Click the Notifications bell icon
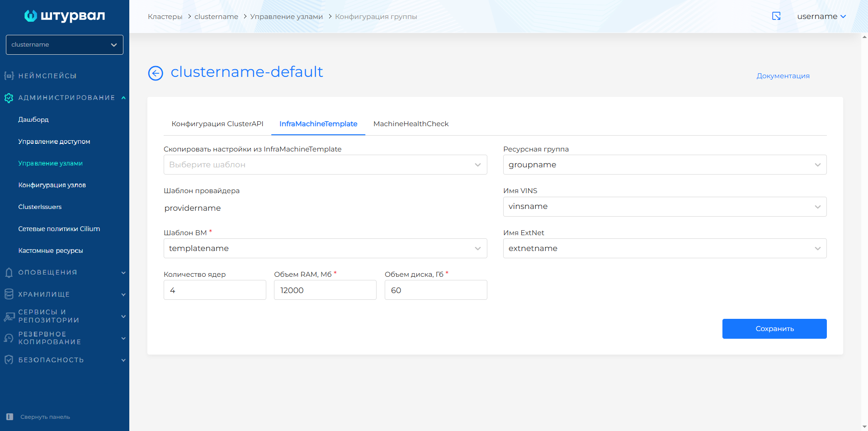 pos(9,273)
